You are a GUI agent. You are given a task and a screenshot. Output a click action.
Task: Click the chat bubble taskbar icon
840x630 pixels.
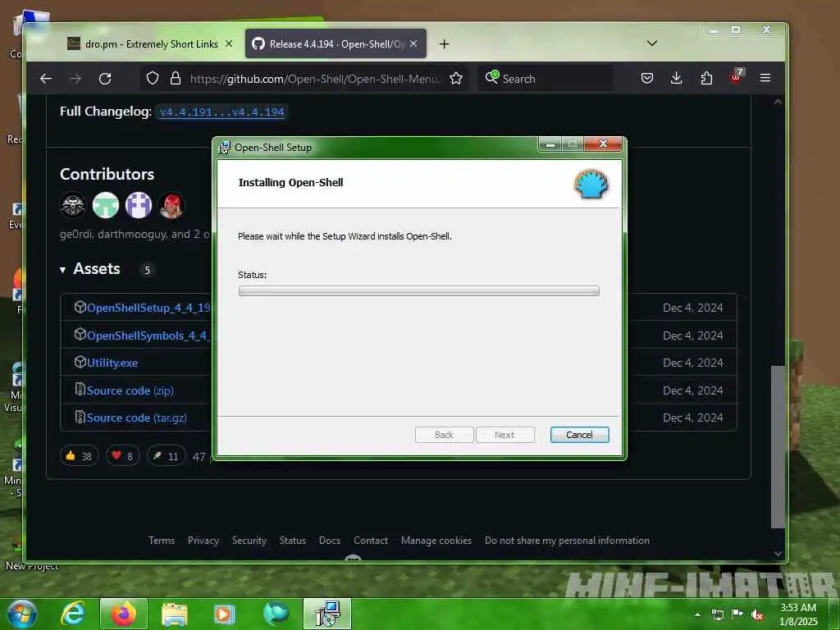[276, 614]
